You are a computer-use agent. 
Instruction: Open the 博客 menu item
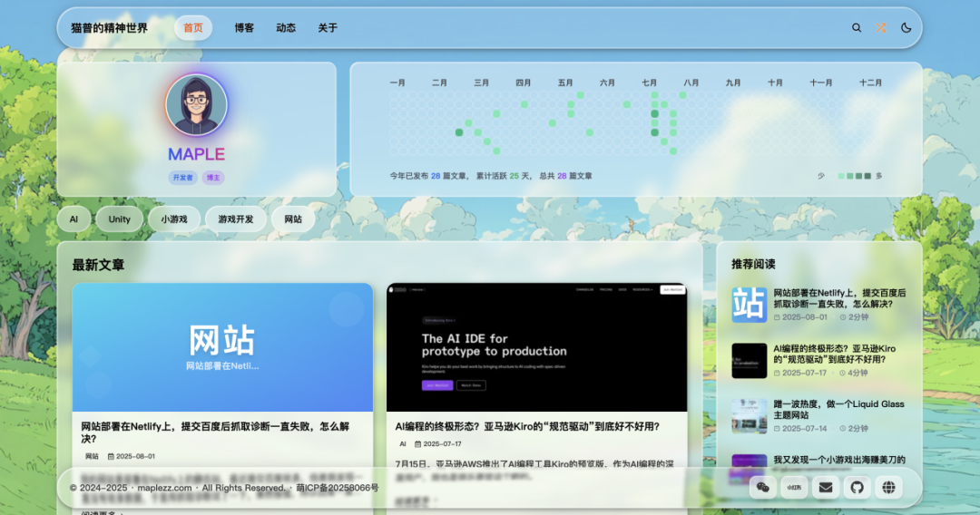point(244,28)
